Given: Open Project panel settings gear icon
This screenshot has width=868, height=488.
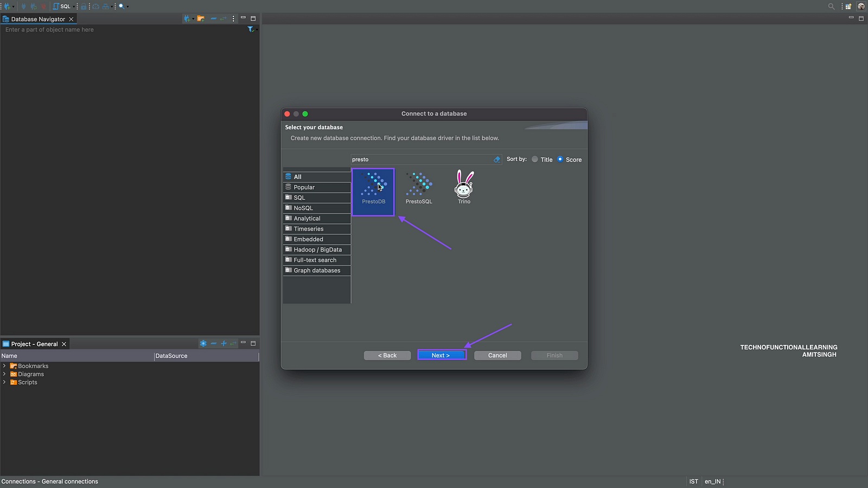Looking at the screenshot, I should click(x=203, y=344).
